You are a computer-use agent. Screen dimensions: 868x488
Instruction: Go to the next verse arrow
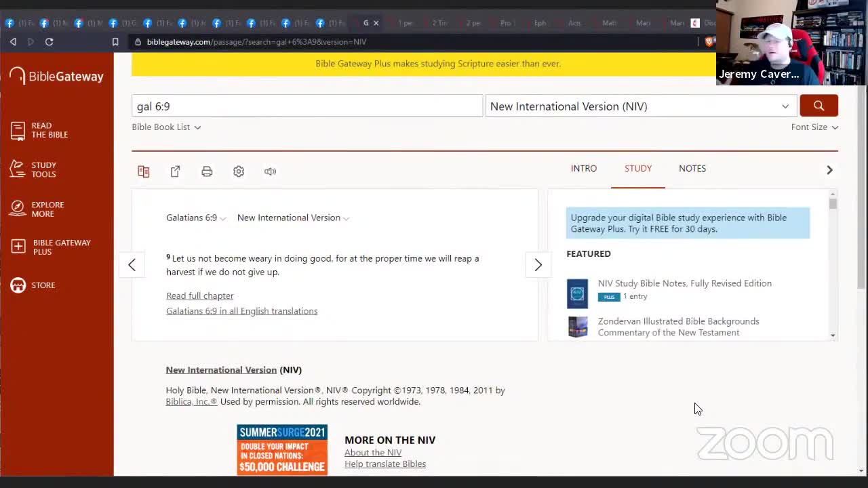(538, 265)
